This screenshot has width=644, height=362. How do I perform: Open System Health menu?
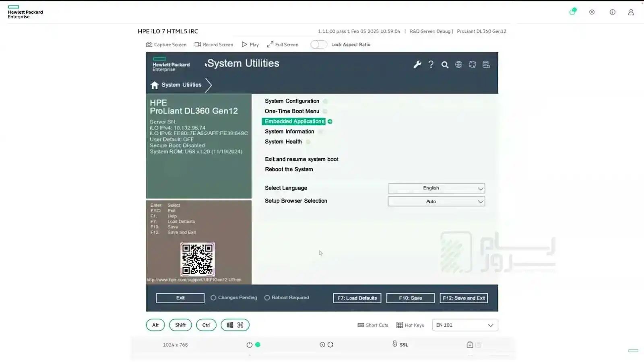coord(283,142)
